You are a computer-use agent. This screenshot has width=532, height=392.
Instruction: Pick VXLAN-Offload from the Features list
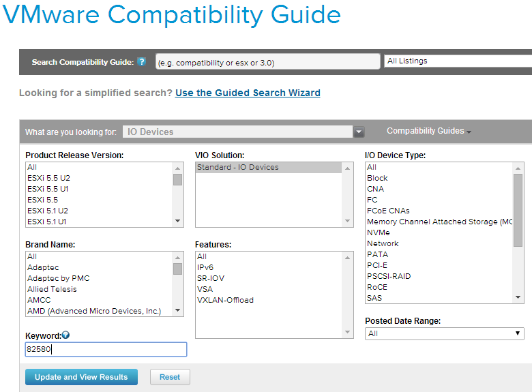tap(224, 300)
